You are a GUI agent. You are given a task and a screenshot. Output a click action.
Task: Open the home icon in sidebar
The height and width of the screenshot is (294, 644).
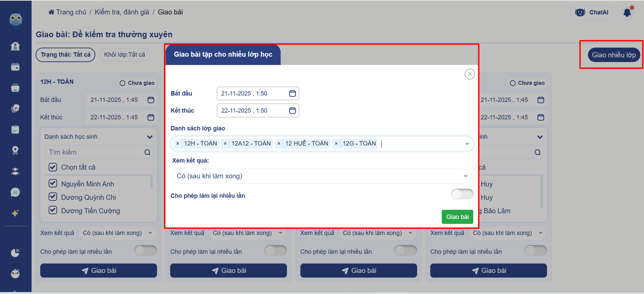15,46
